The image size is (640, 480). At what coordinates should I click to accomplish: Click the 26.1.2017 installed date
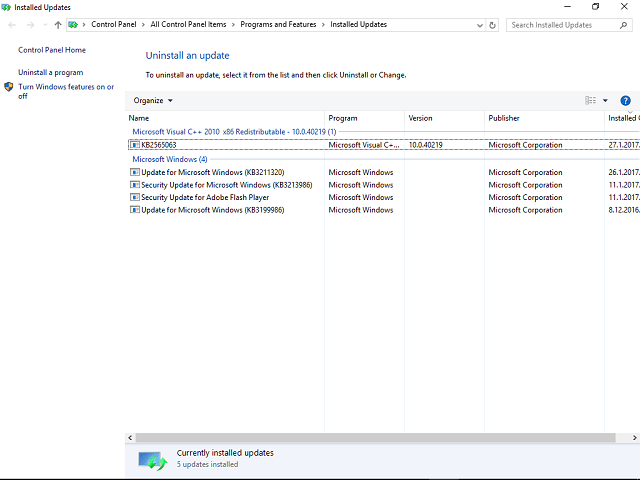pyautogui.click(x=624, y=172)
